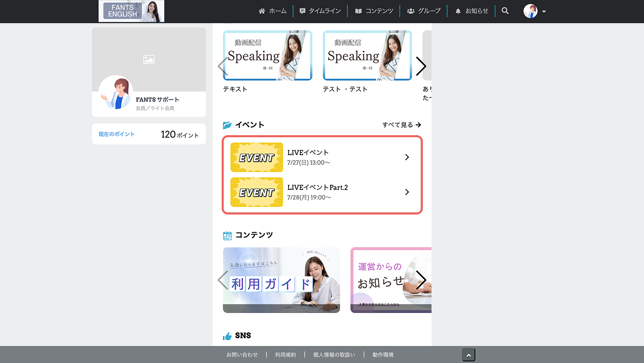Click the placeholder cover image icon
This screenshot has width=644, height=363.
point(149,59)
